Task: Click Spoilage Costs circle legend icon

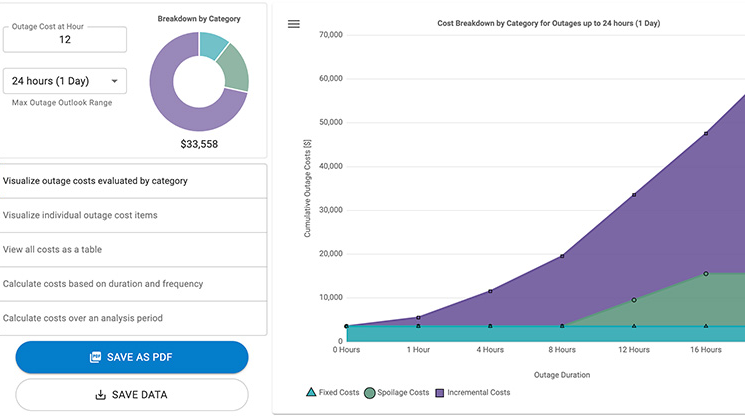Action: 370,393
